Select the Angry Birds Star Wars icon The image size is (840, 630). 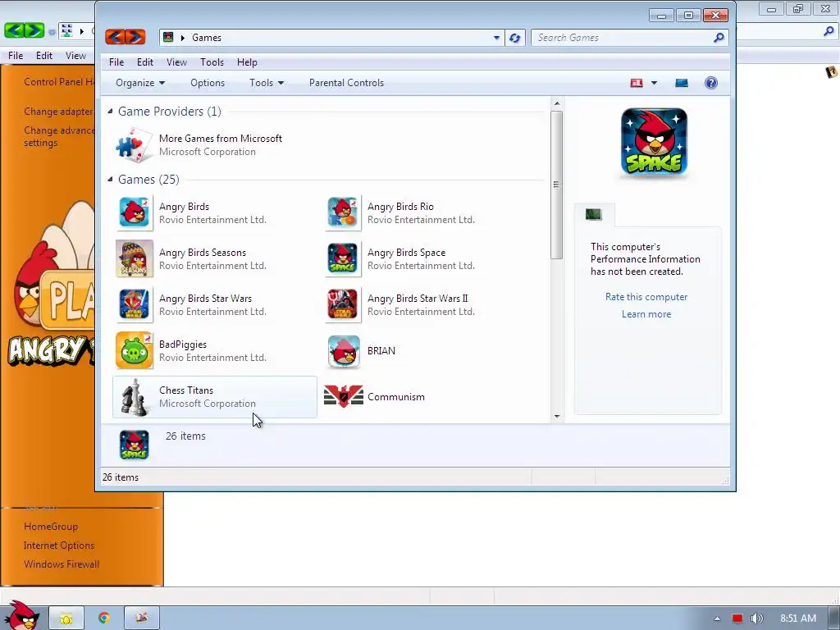(134, 304)
